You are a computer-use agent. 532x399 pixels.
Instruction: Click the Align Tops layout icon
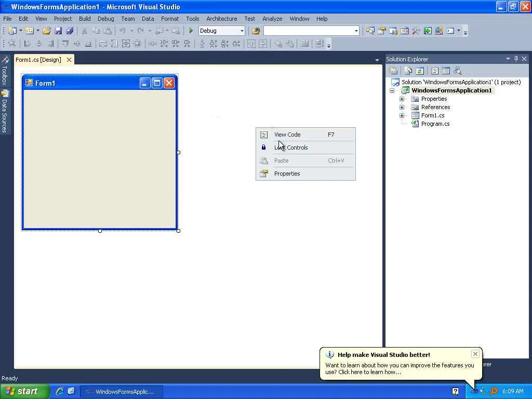(65, 44)
